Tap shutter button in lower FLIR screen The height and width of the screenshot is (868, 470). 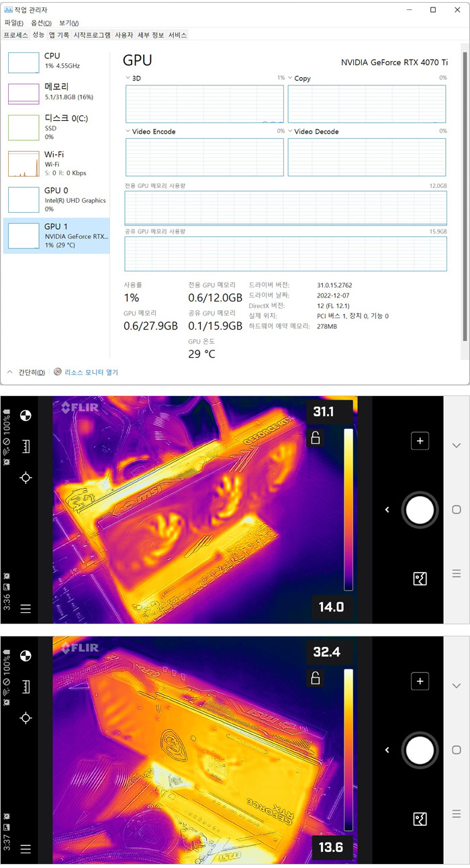(420, 751)
